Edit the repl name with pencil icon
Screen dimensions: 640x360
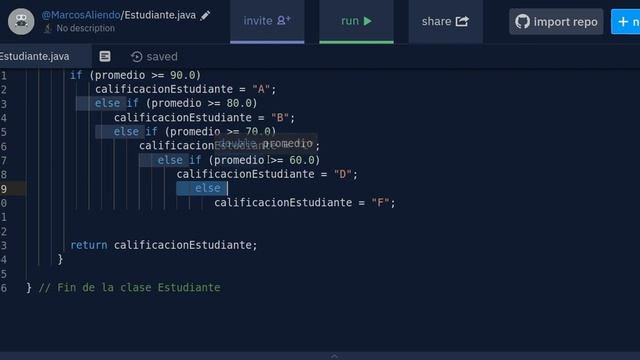click(205, 16)
